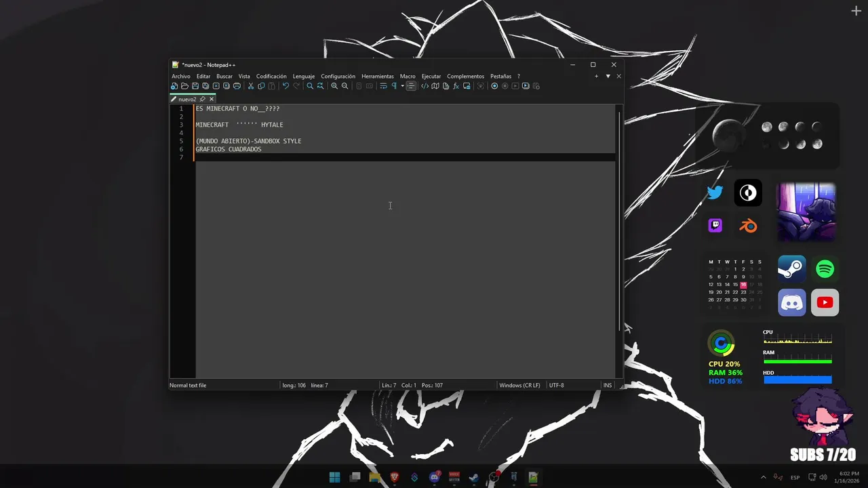
Task: Click the macro playback icon
Action: coord(515,86)
